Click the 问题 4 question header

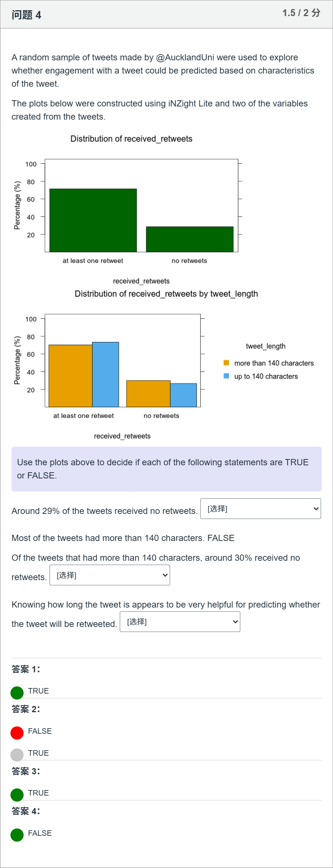[x=26, y=15]
